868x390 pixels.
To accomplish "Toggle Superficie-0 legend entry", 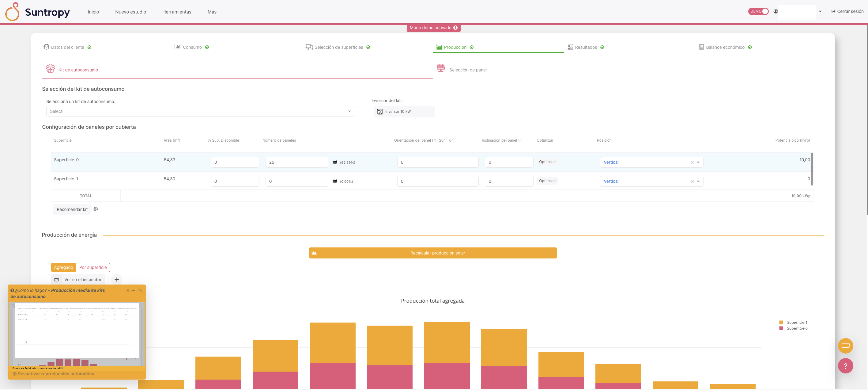I will pyautogui.click(x=793, y=328).
